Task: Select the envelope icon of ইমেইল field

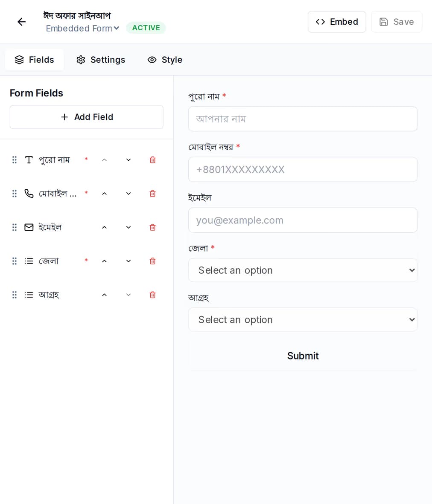Action: (x=29, y=227)
